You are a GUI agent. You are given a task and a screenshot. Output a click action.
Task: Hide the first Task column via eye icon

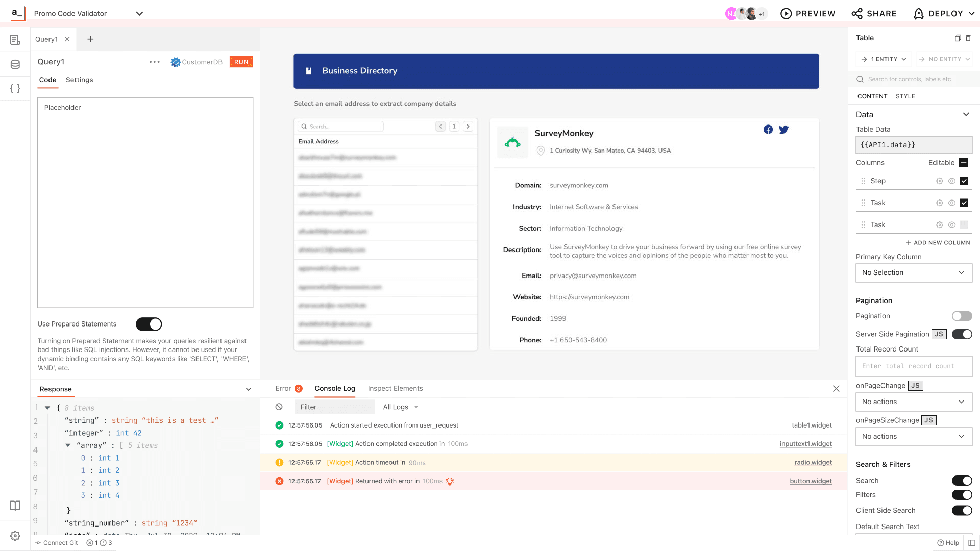coord(952,203)
